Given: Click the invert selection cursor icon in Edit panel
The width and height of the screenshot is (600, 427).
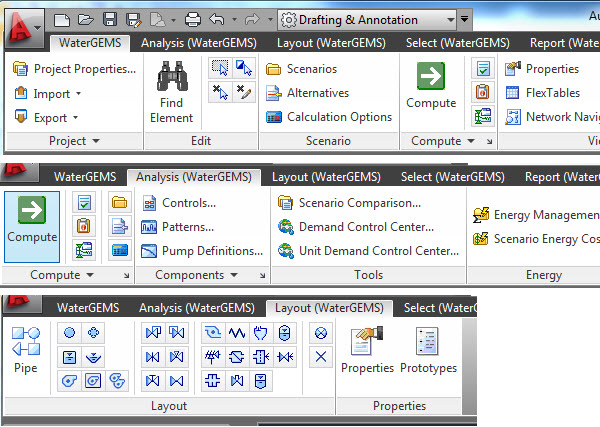Looking at the screenshot, I should pos(244,68).
